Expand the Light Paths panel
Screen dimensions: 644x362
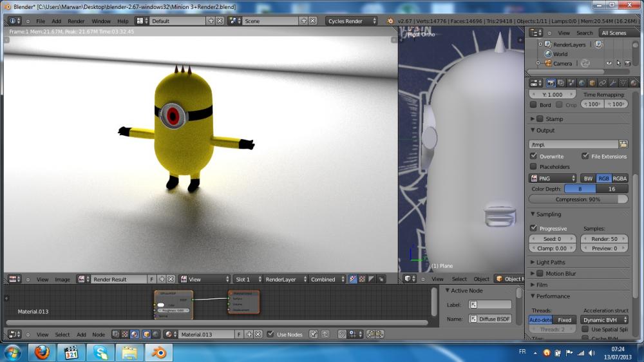pos(551,262)
